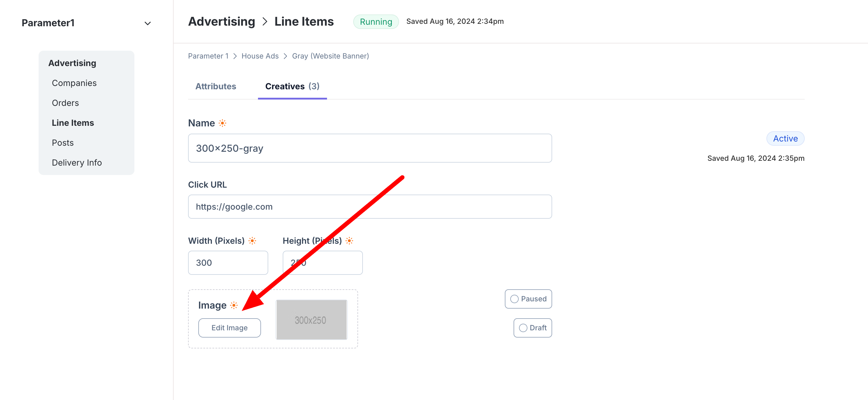Click breadcrumb chevron after House Ads
Viewport: 868px width, 400px height.
tap(285, 56)
